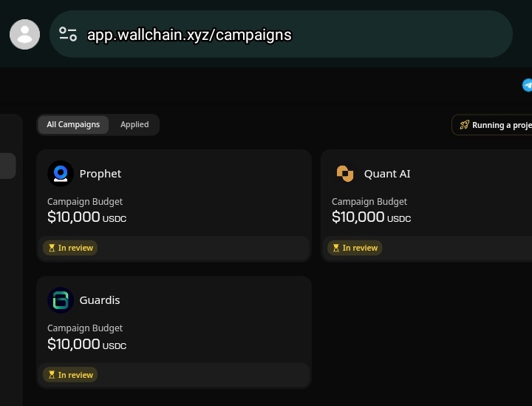The width and height of the screenshot is (532, 406).
Task: Click hourglass icon on Quant AI review badge
Action: pyautogui.click(x=336, y=248)
